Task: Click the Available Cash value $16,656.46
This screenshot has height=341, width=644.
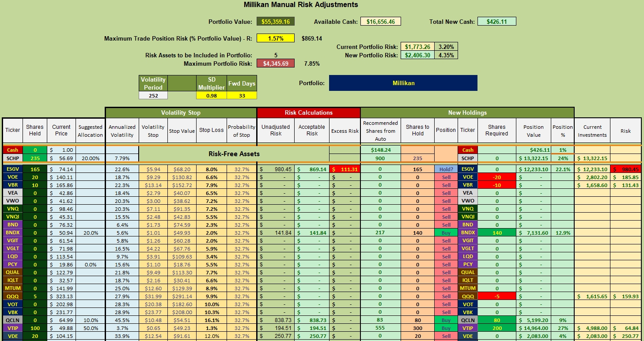Action: click(381, 21)
